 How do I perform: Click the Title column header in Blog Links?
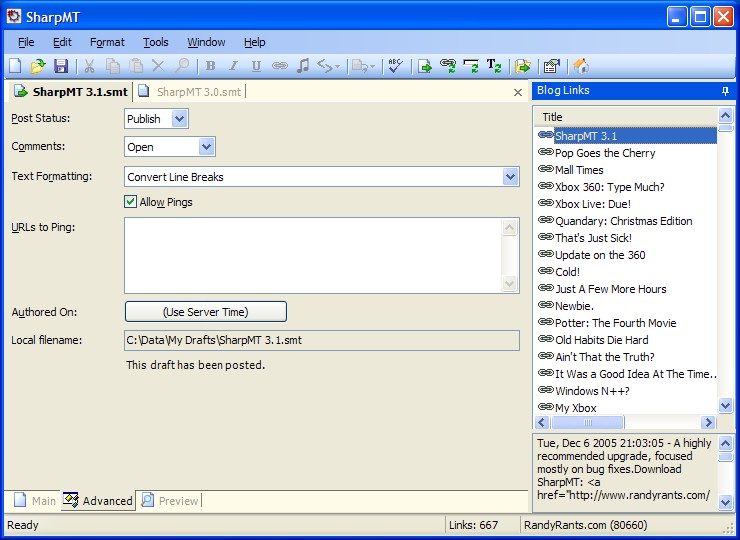(x=626, y=117)
